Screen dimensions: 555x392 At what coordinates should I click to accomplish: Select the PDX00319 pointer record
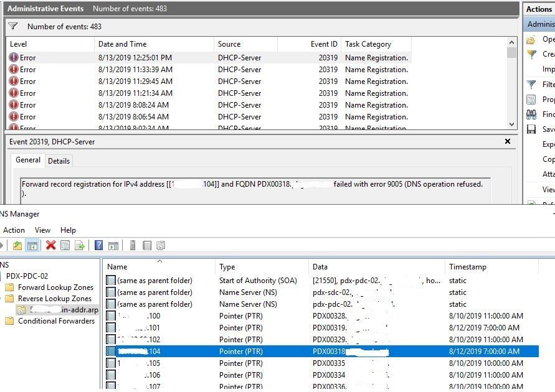[321, 328]
